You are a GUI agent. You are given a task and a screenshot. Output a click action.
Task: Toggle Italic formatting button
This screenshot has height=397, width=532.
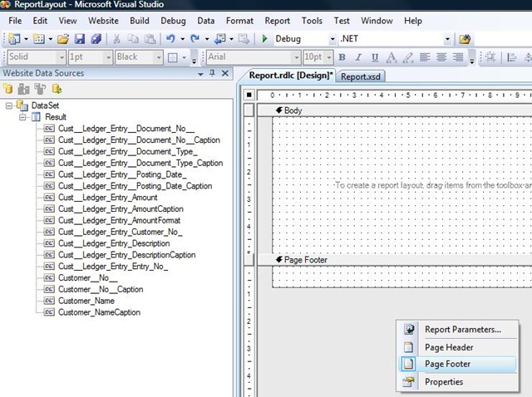(x=358, y=57)
